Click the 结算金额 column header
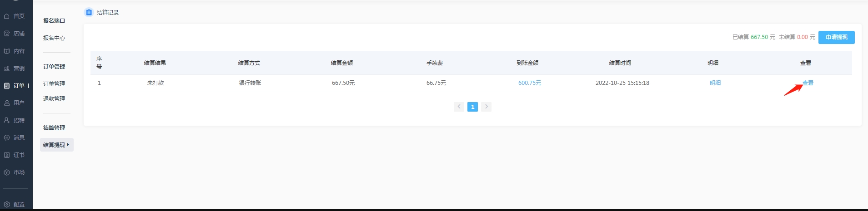Viewport: 868px width, 211px height. click(342, 63)
